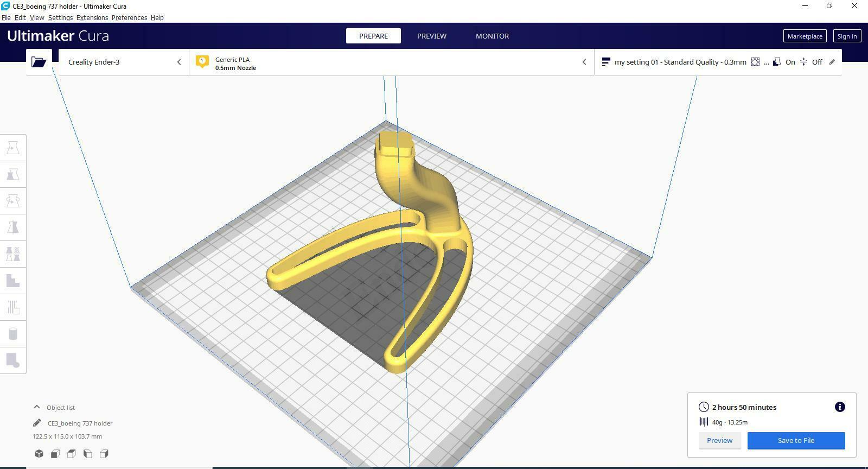Image resolution: width=868 pixels, height=469 pixels.
Task: Select the Rotate tool in left toolbar
Action: 13,201
